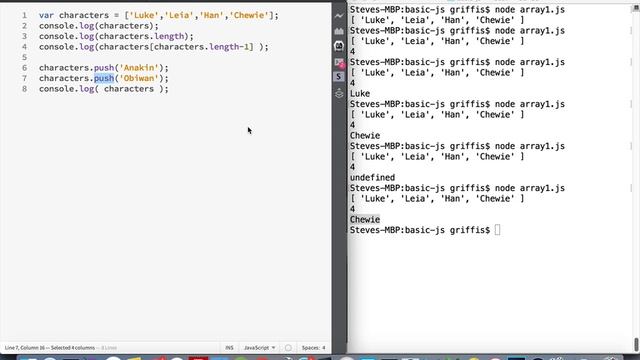Click the first 'node array1.js' command in terminal

pos(530,9)
